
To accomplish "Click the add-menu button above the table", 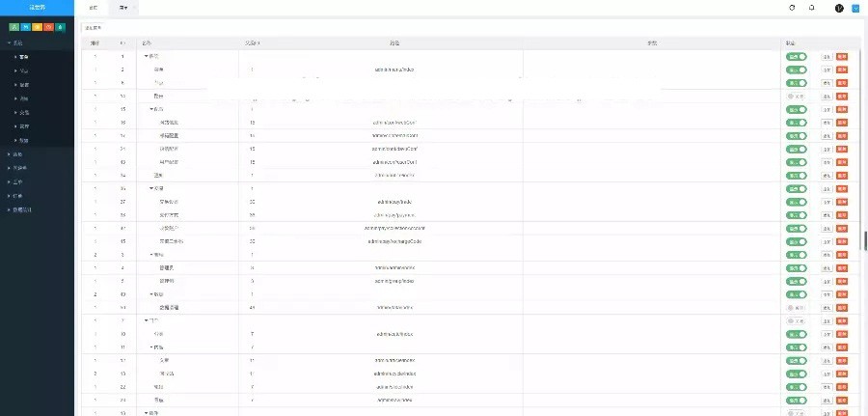I will coord(92,28).
